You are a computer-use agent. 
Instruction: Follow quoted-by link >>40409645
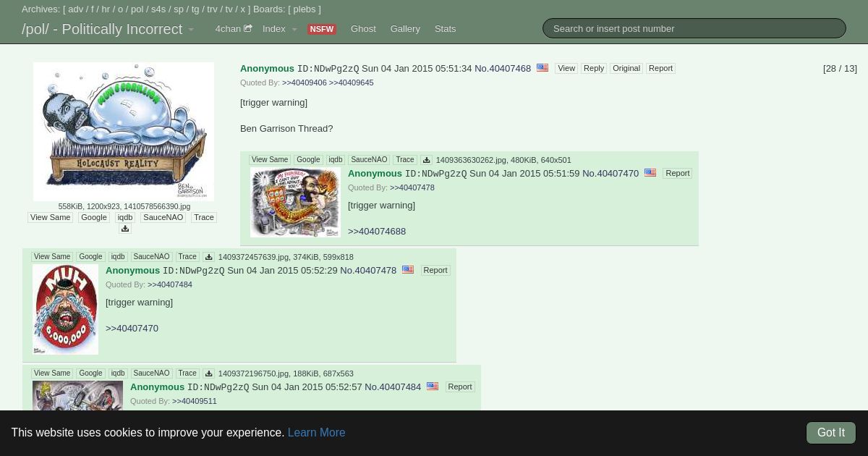pyautogui.click(x=352, y=83)
